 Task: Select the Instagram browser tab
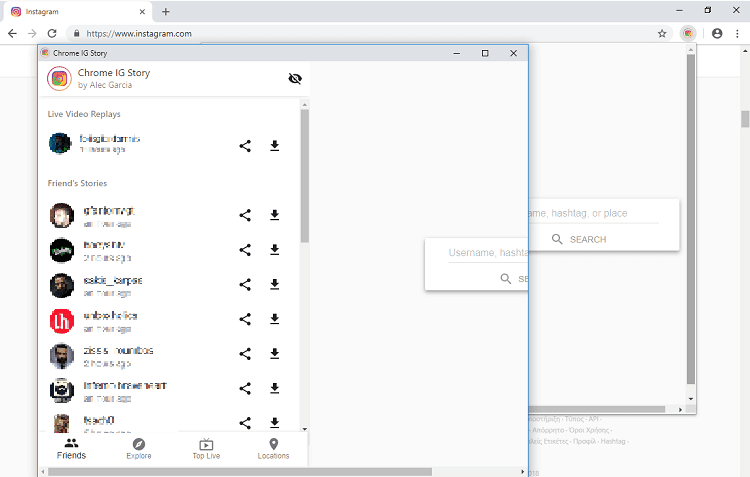tap(77, 11)
